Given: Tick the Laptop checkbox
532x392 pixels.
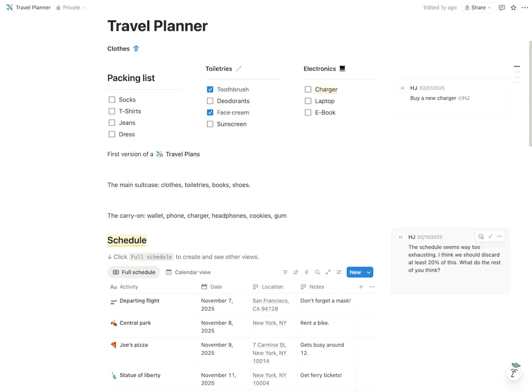Looking at the screenshot, I should coord(308,101).
